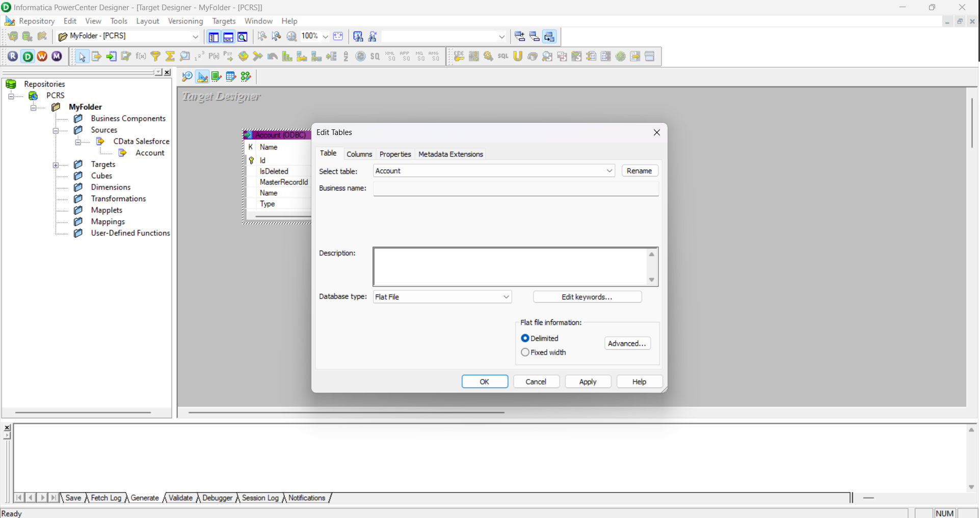The width and height of the screenshot is (980, 518).
Task: Choose the Fixed width option
Action: pos(525,352)
